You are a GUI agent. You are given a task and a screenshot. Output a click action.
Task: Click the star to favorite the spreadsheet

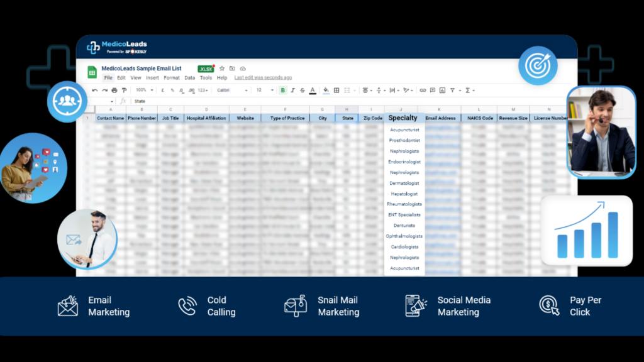[221, 69]
